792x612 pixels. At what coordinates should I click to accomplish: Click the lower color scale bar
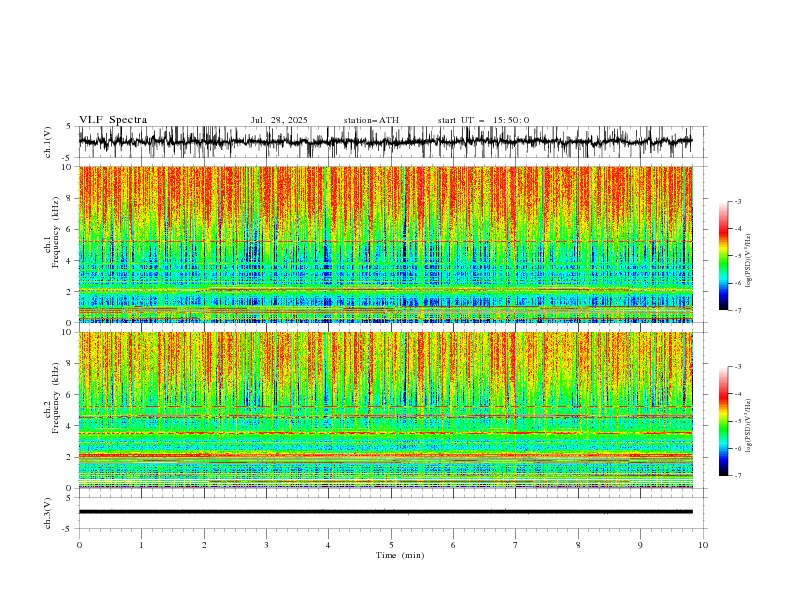[x=724, y=421]
